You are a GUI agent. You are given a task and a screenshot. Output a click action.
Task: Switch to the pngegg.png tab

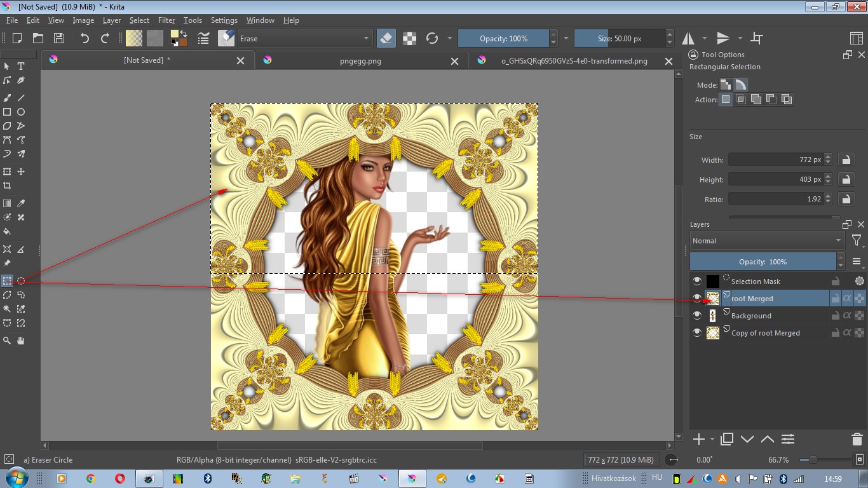click(360, 61)
